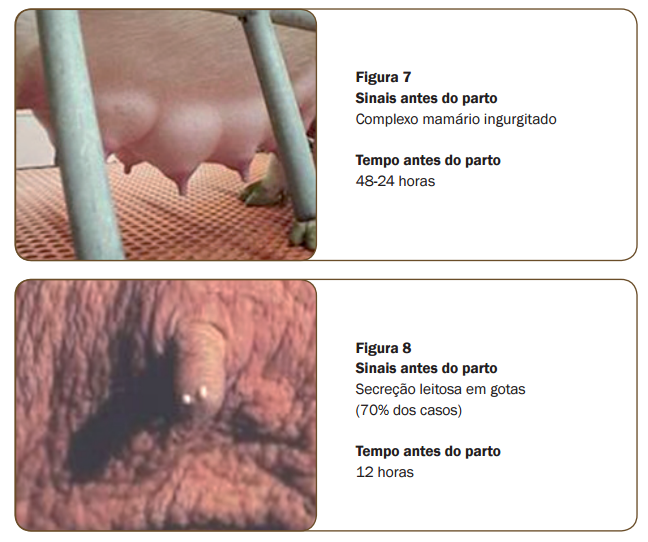Click the 'Complexo mamário ingurgitado' caption
This screenshot has width=648, height=542.
pos(456,119)
